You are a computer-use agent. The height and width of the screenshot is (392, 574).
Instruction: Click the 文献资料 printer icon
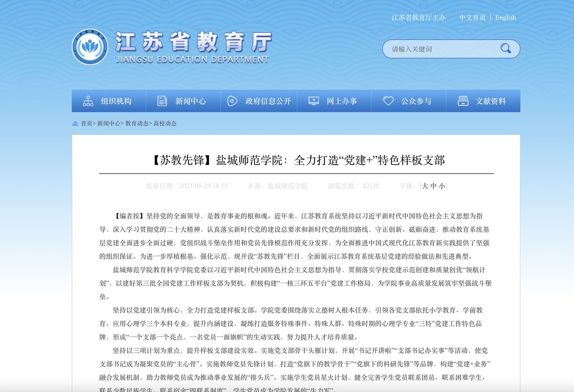(x=463, y=101)
